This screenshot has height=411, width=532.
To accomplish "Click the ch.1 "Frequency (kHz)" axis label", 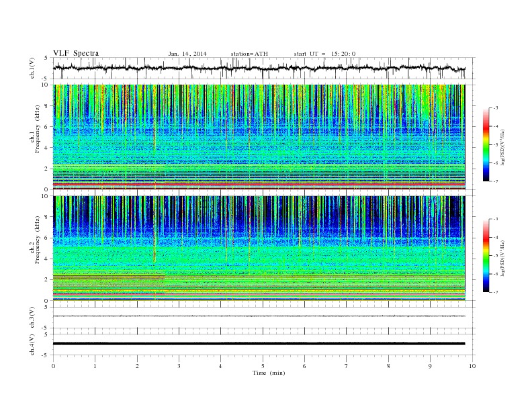I will [38, 128].
